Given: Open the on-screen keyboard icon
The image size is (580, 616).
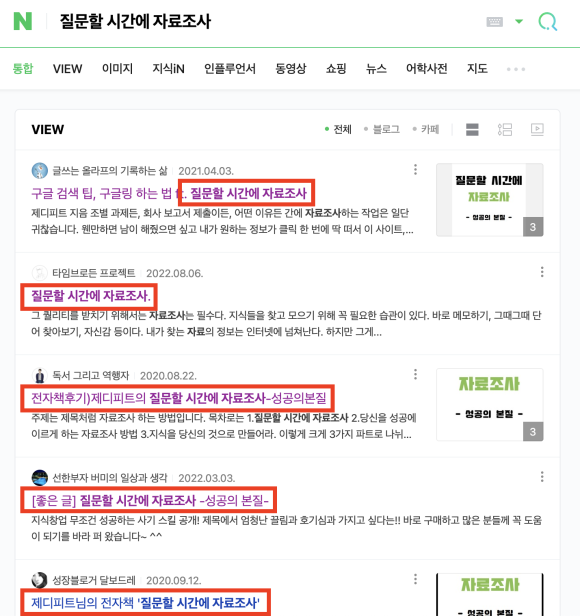Looking at the screenshot, I should point(494,22).
